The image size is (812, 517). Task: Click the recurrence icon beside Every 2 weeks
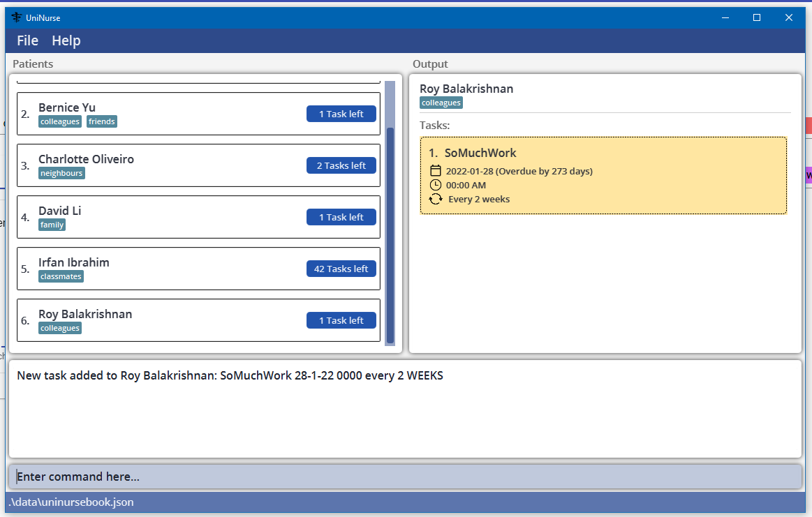click(435, 199)
